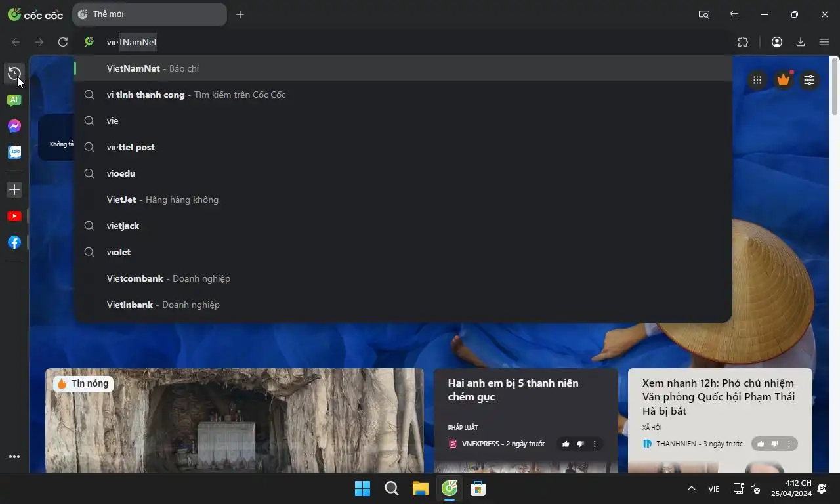
Task: Open the History sidebar icon
Action: click(14, 73)
